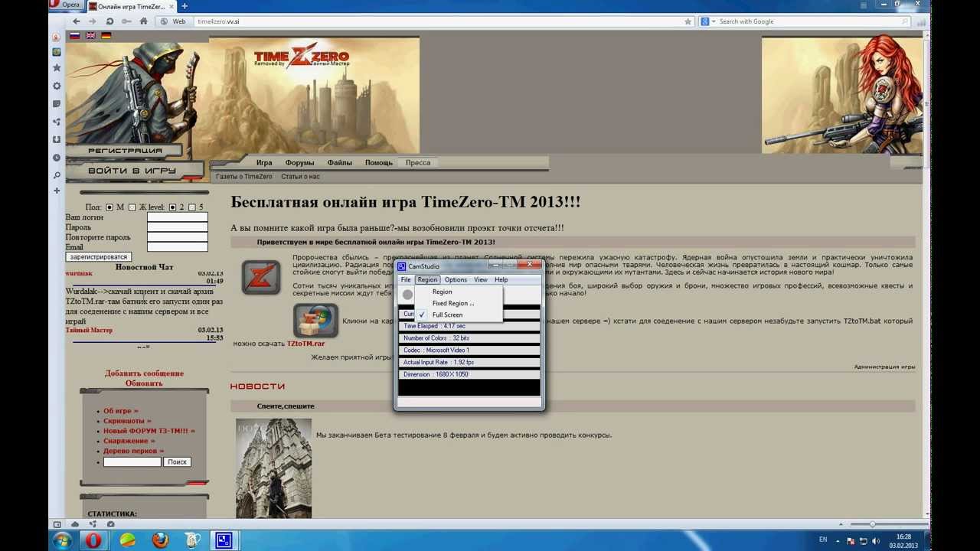Viewport: 980px width, 551px height.
Task: Focus the Ваш логин input field
Action: pos(177,217)
